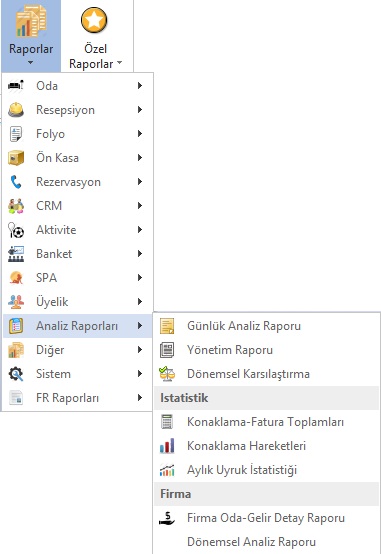Viewport: 381px width, 554px height.
Task: Click the Ön Kasa menu label
Action: (57, 158)
